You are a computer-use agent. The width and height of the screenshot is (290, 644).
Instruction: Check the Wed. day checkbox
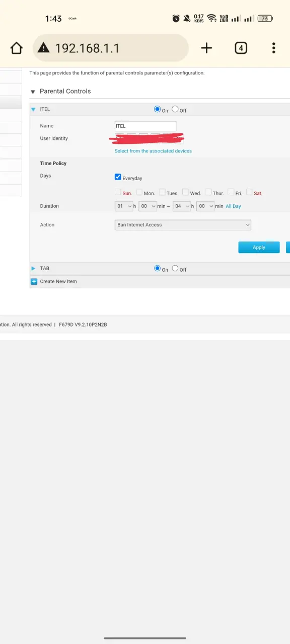click(185, 192)
